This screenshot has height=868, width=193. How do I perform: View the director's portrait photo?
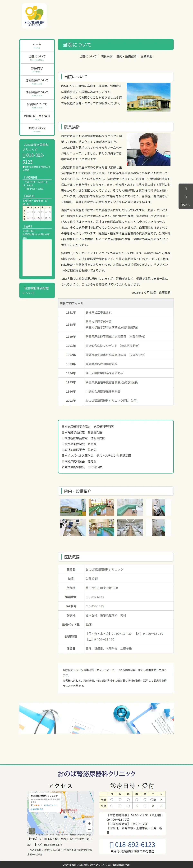(x=148, y=149)
